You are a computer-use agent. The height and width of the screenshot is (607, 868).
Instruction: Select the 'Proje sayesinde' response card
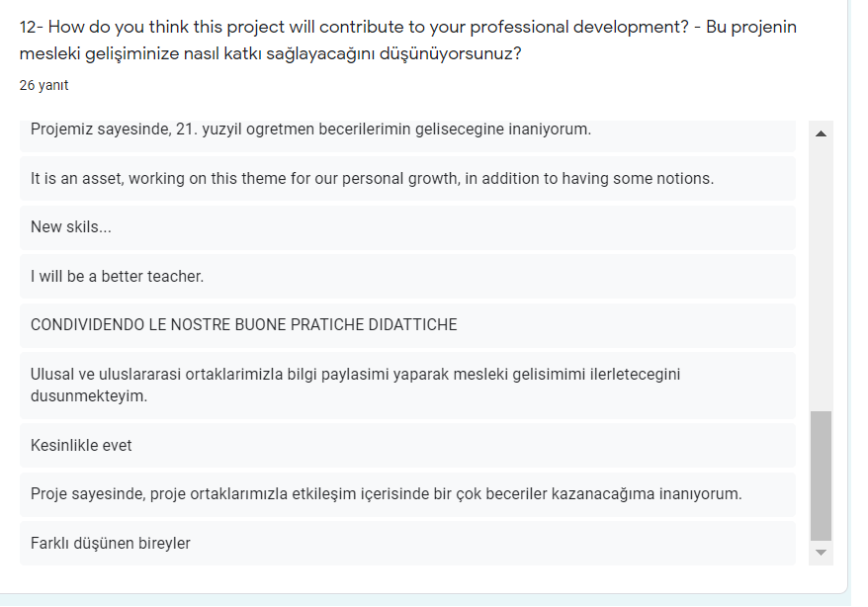coord(395,494)
